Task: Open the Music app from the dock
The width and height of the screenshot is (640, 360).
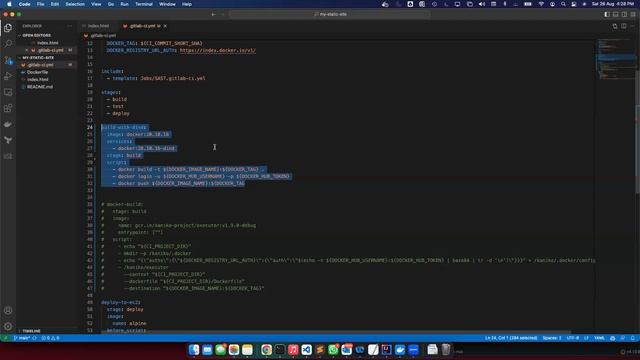Action: pyautogui.click(x=293, y=350)
